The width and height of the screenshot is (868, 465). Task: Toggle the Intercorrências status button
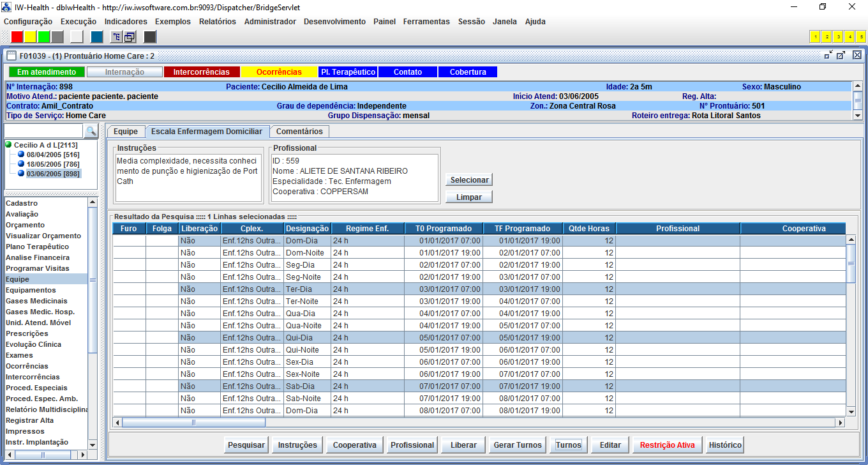[x=201, y=72]
